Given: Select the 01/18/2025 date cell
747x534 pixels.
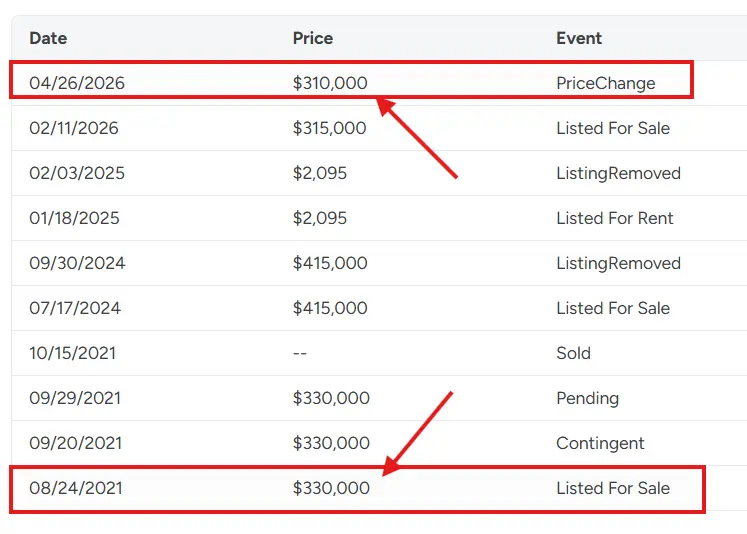Looking at the screenshot, I should 74,218.
